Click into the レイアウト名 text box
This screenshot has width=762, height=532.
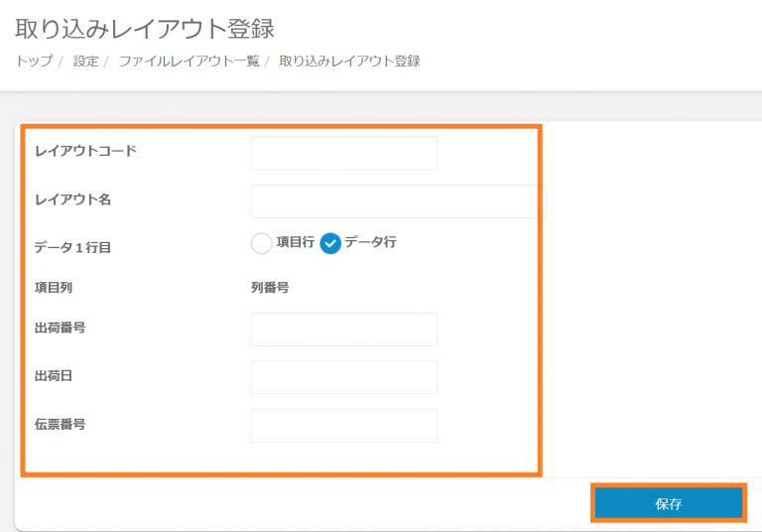397,200
